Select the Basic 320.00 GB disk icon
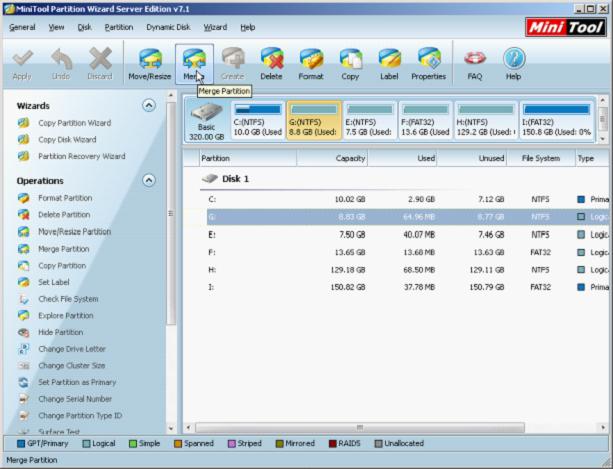613x469 pixels. 207,121
